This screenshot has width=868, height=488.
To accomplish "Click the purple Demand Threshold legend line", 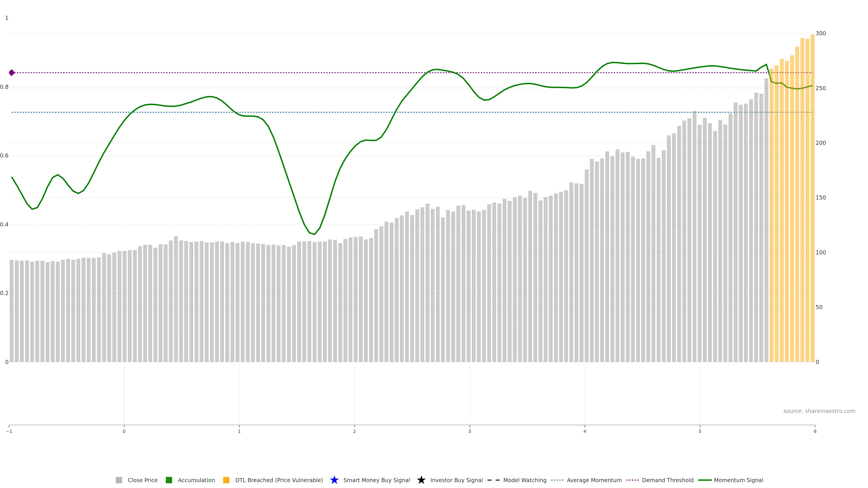I will [632, 480].
